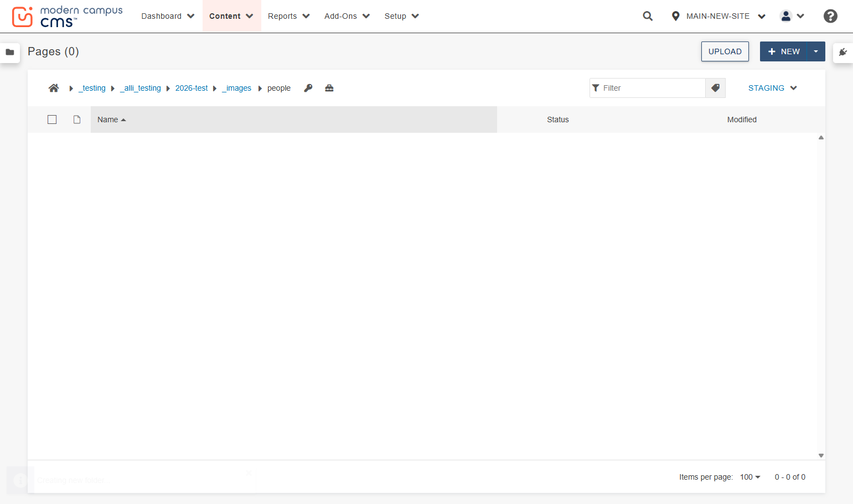Click the file type column icon
853x504 pixels.
click(x=77, y=119)
